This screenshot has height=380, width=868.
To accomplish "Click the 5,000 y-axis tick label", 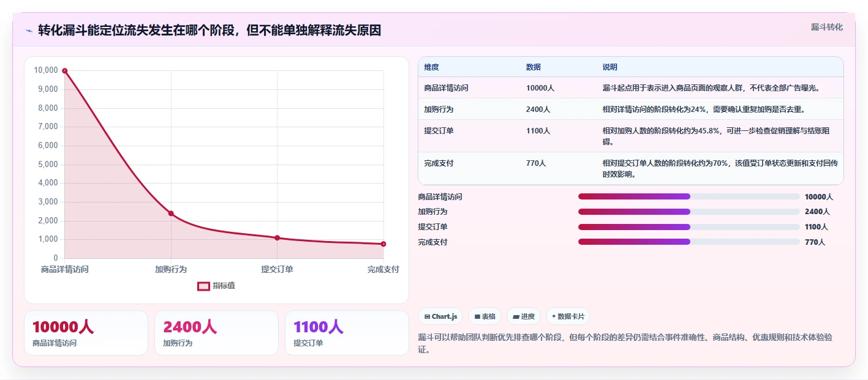I will [x=48, y=164].
